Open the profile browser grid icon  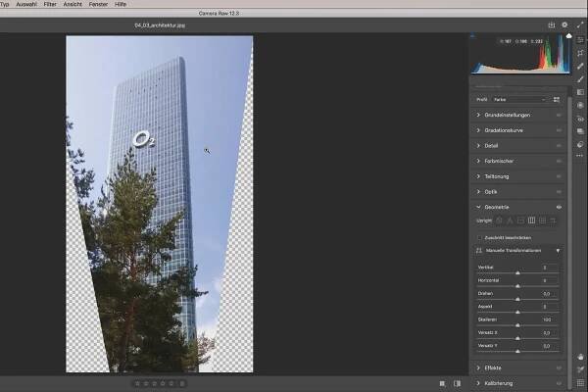557,99
